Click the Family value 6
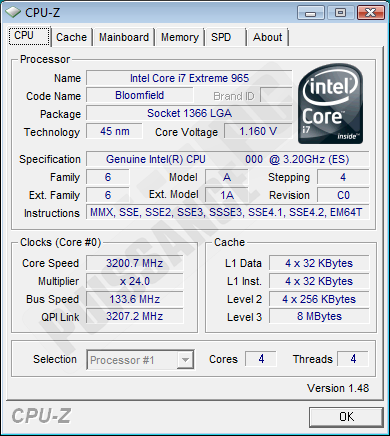This screenshot has width=390, height=436. coord(108,177)
